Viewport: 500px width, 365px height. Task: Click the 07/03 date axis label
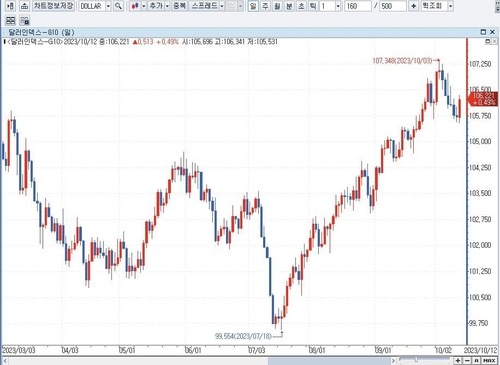(x=257, y=350)
